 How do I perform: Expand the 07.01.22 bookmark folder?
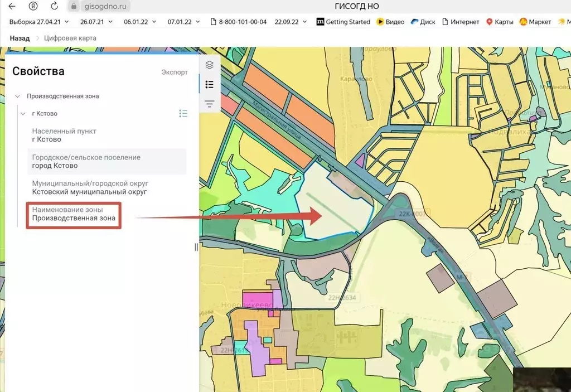click(x=184, y=22)
